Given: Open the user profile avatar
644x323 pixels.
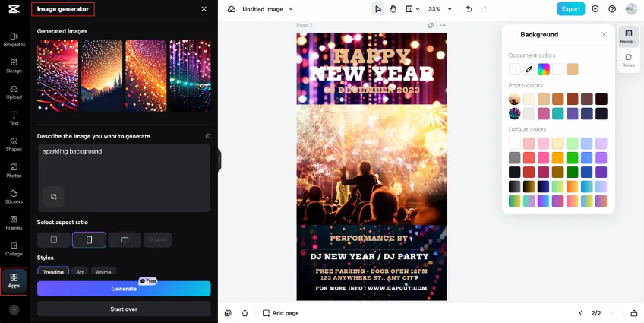Looking at the screenshot, I should click(x=631, y=9).
